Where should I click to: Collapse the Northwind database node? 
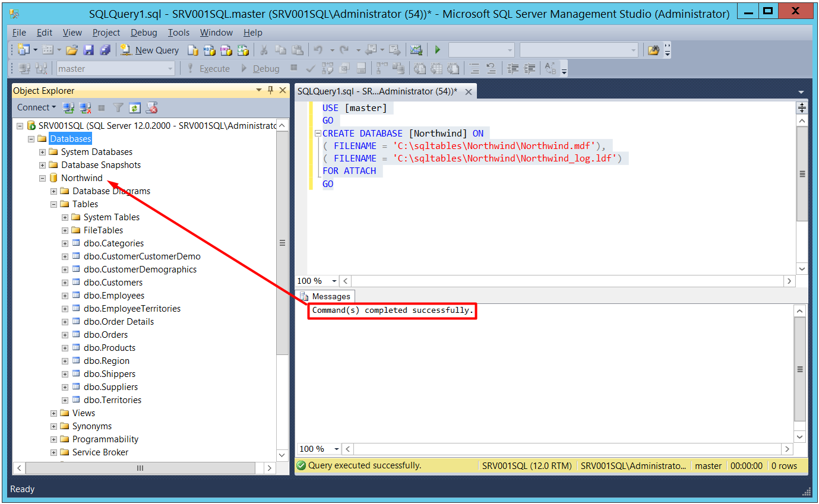click(x=43, y=178)
